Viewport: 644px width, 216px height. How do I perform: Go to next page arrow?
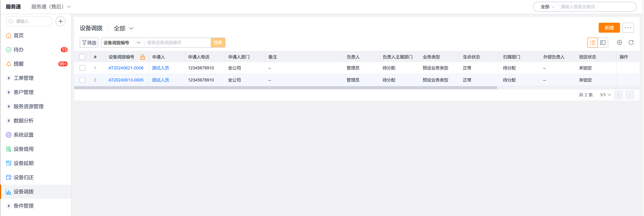630,95
